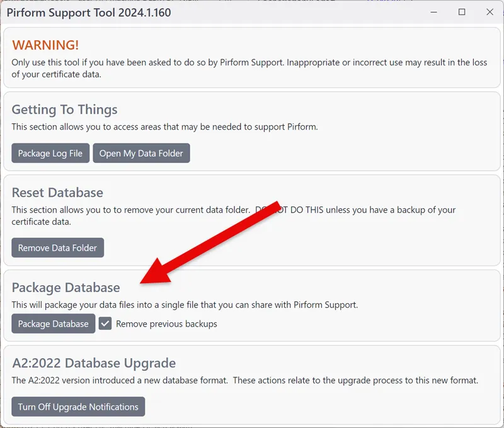This screenshot has height=428, width=504.
Task: Maximize the Pirform Support Tool window
Action: (x=462, y=12)
